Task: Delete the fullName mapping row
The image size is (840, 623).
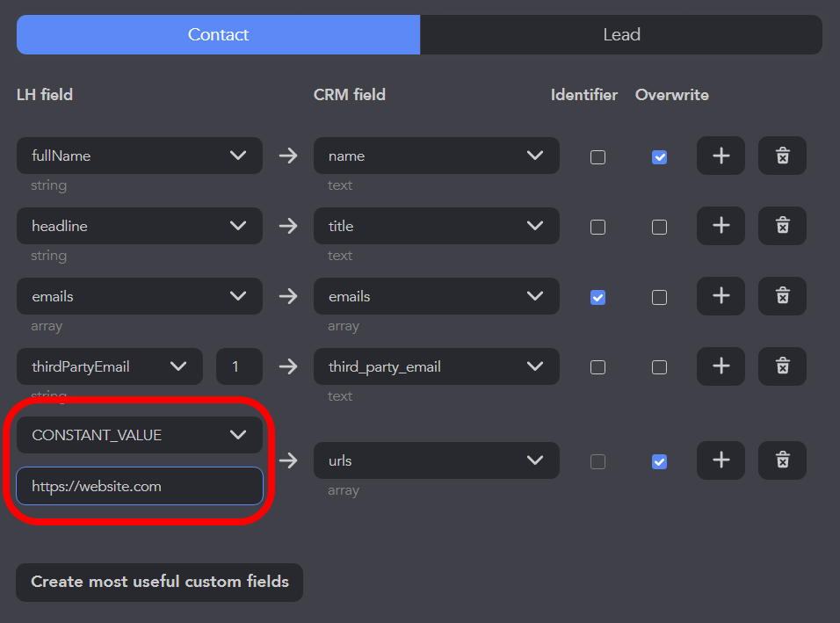Action: 782,156
